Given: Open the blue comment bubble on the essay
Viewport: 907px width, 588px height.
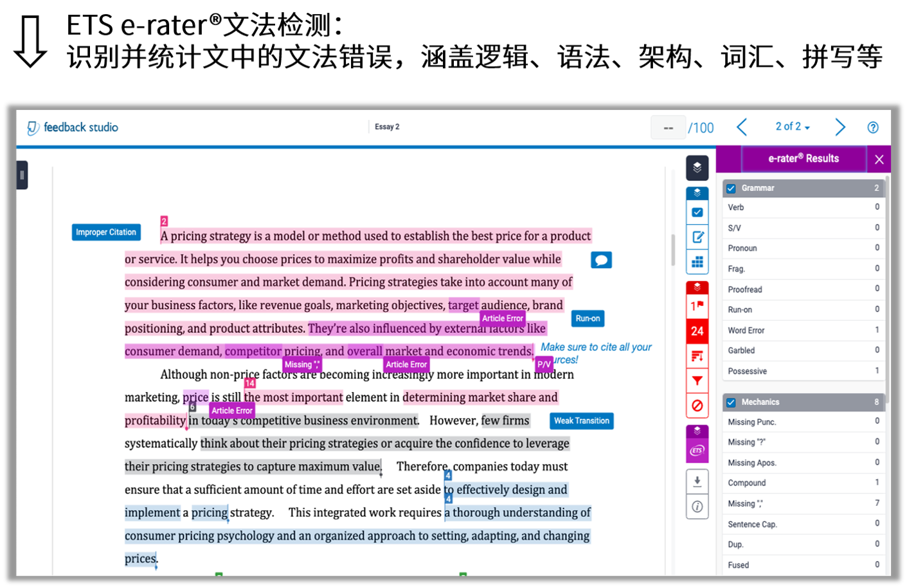Looking at the screenshot, I should [x=601, y=260].
